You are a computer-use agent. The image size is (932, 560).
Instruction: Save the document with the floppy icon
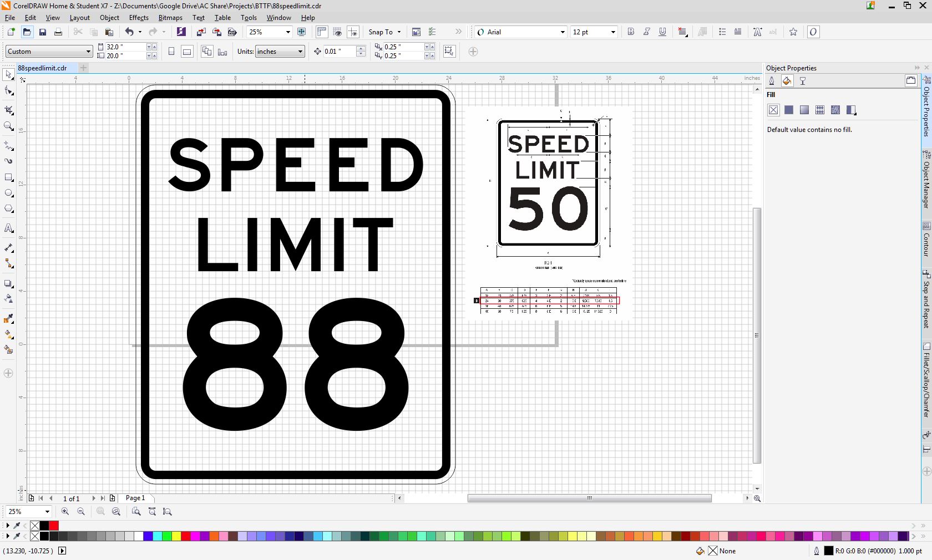42,32
